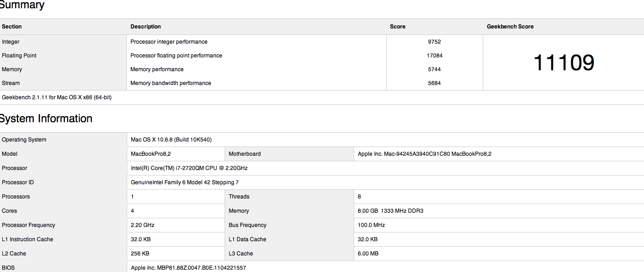
Task: Click the Geekbench score 11109
Action: click(564, 62)
